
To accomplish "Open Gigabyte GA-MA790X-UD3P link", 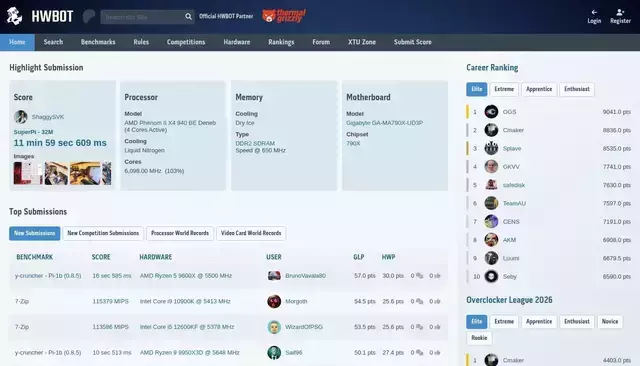I will 384,123.
